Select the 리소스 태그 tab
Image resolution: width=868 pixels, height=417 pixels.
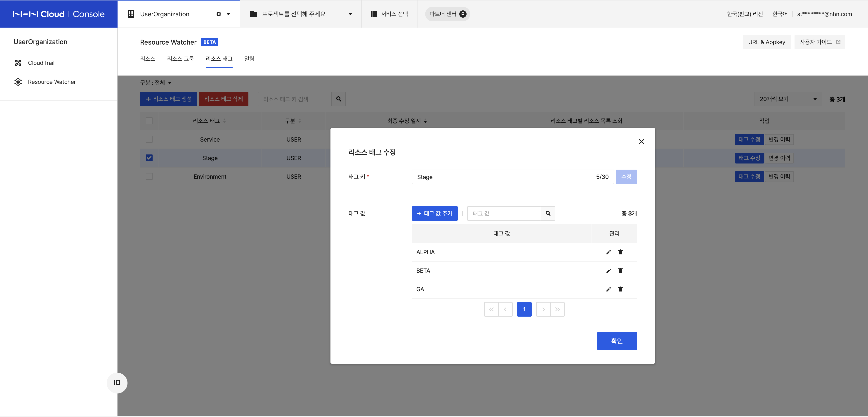pos(219,59)
